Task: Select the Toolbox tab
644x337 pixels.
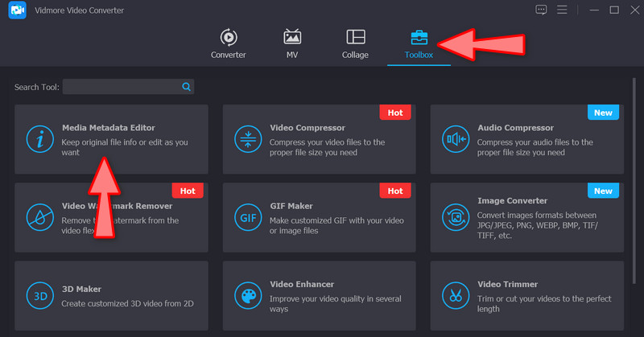Action: 419,44
